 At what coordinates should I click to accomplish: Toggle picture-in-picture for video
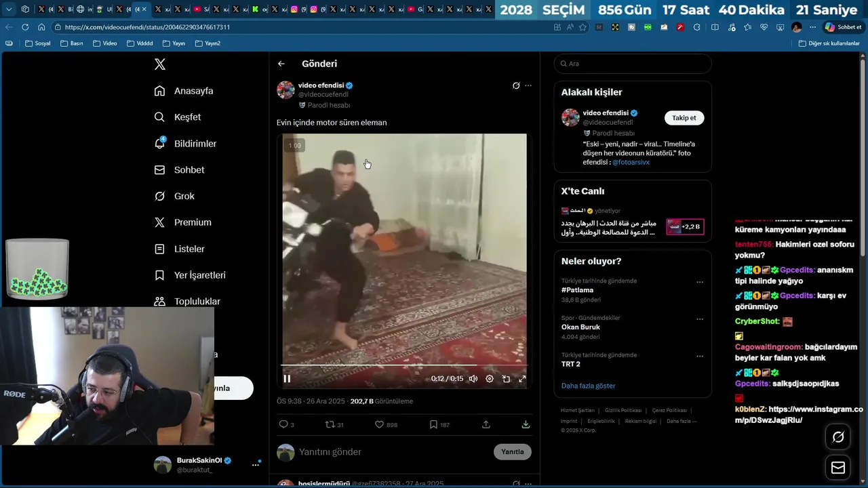506,379
